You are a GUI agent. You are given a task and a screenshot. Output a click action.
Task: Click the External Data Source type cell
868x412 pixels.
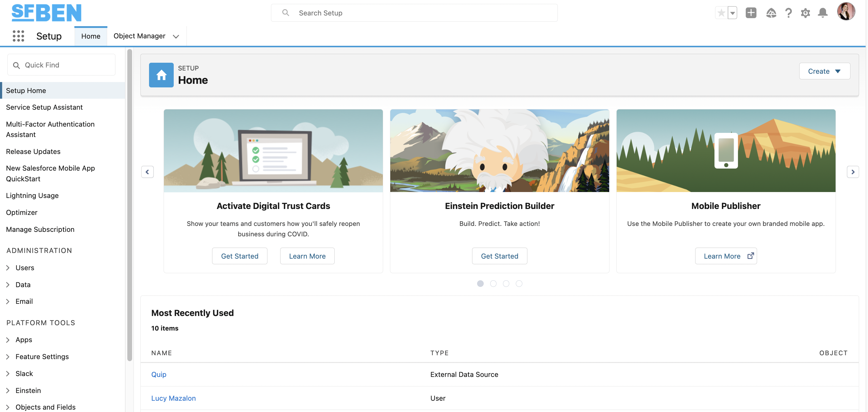[x=464, y=374]
